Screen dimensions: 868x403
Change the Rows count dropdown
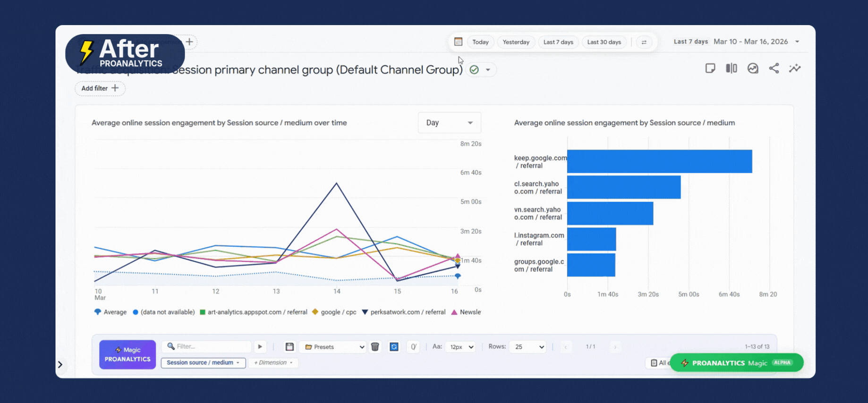point(528,347)
